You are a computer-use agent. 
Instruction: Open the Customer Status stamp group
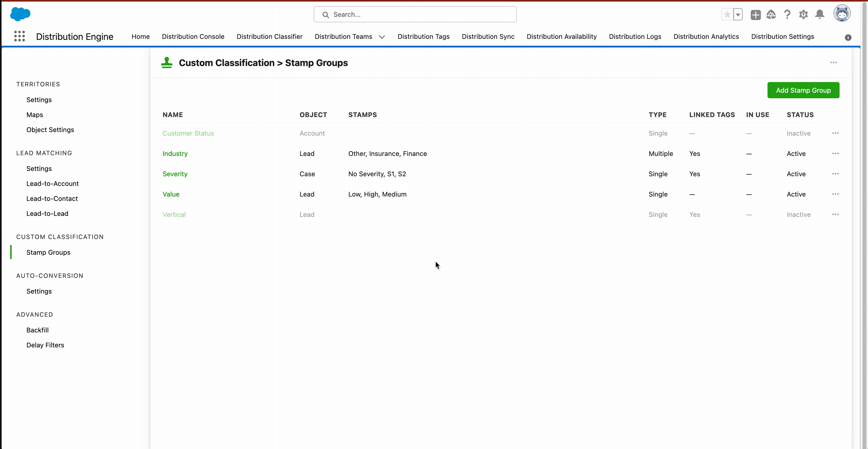[x=188, y=133]
